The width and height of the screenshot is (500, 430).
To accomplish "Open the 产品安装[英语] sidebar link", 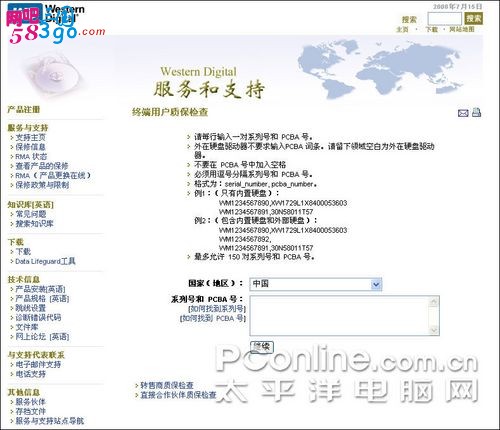I will (40, 289).
